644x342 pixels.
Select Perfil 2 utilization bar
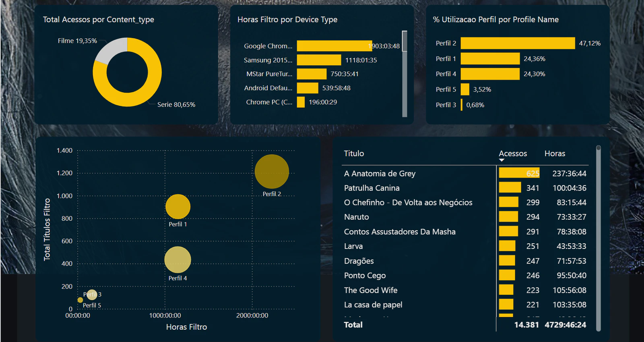click(518, 43)
